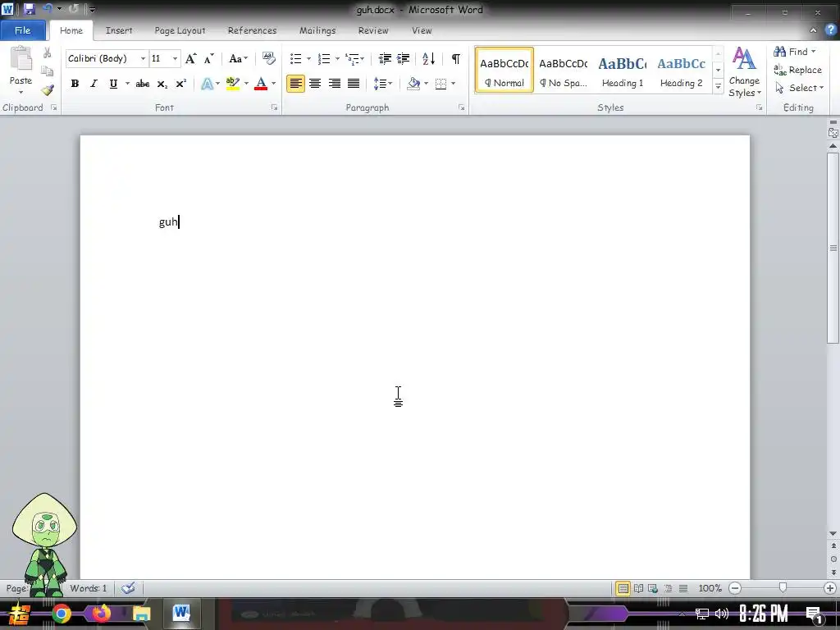Apply borders to the paragraph
The height and width of the screenshot is (630, 840).
[441, 84]
